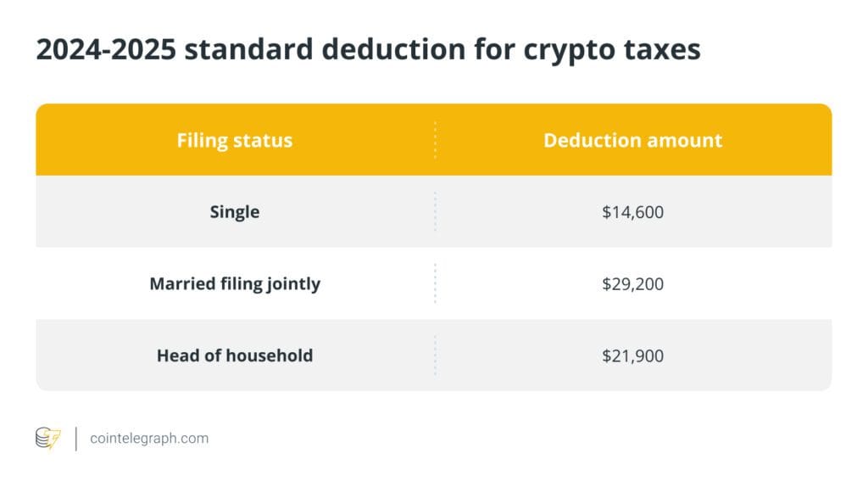Click the "Head of household" cell
This screenshot has height=487, width=868.
[234, 355]
